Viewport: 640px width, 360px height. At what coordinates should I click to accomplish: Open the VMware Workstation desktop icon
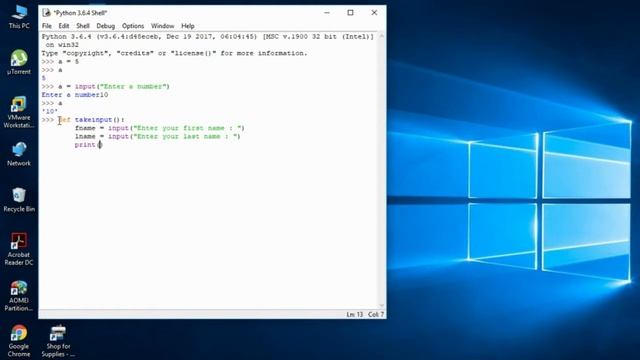[19, 112]
